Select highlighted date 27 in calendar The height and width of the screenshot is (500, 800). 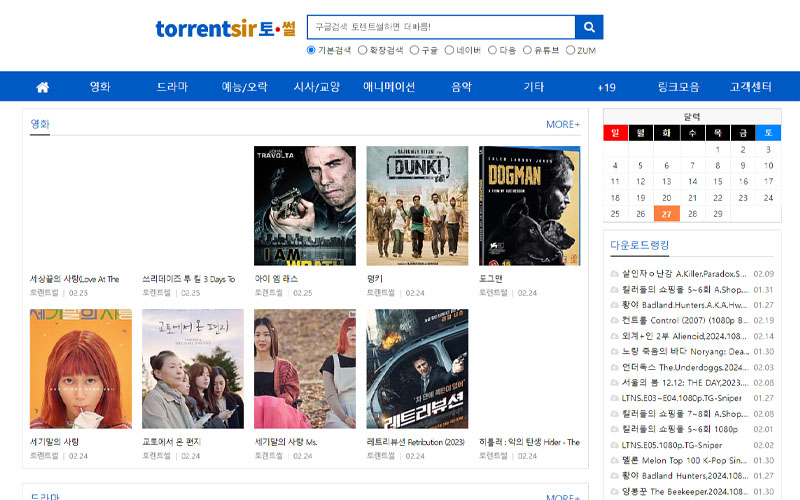tap(666, 214)
